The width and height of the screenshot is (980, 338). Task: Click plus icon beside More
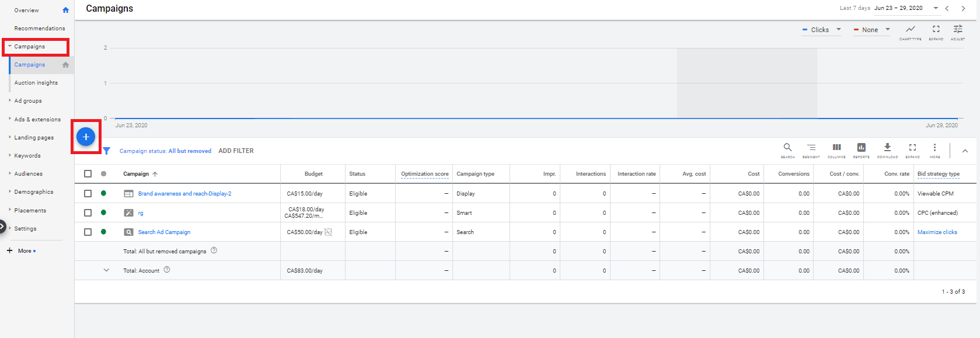[9, 250]
